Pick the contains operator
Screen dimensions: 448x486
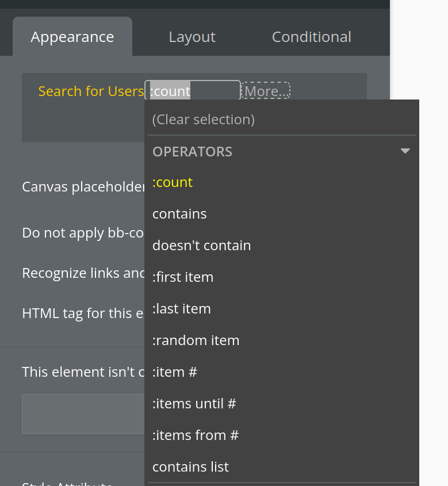click(179, 214)
